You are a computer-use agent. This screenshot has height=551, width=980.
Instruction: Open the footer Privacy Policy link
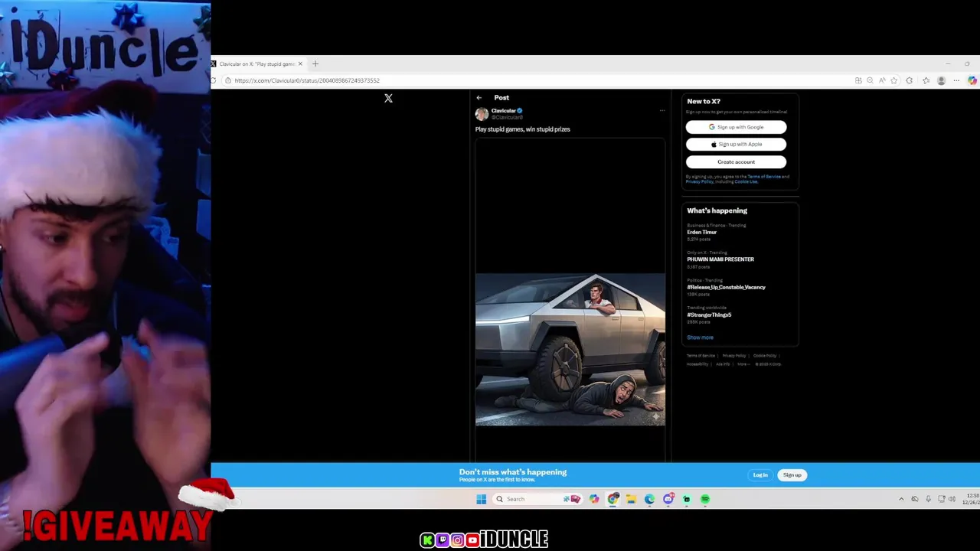733,356
